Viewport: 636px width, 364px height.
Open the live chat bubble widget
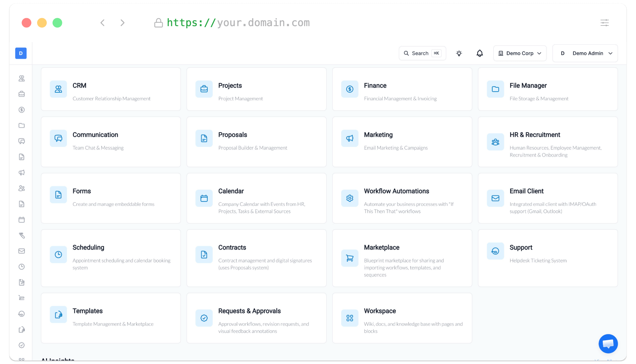[x=608, y=344]
